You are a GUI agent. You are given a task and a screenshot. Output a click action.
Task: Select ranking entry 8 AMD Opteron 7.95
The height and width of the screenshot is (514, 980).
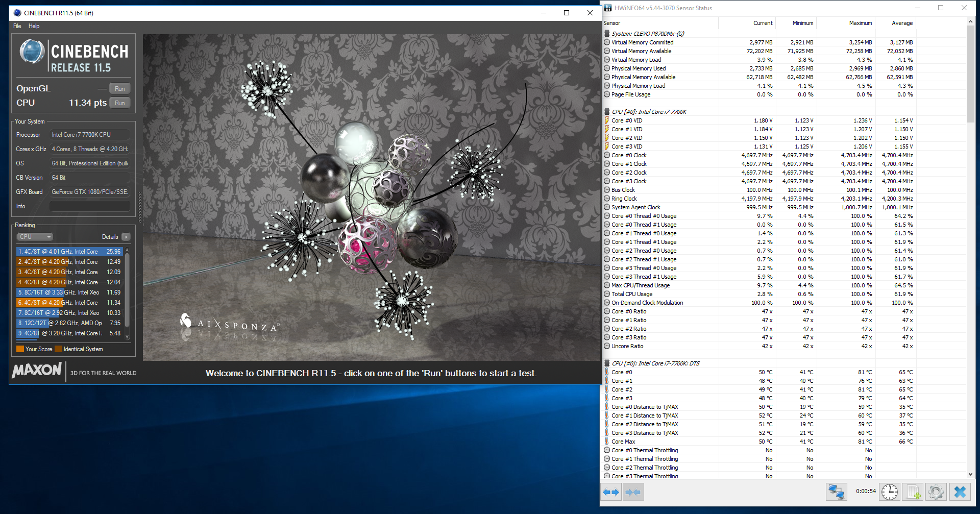[x=70, y=323]
